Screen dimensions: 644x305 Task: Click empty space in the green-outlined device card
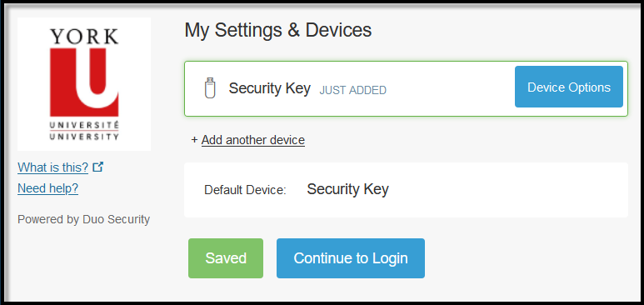(450, 88)
